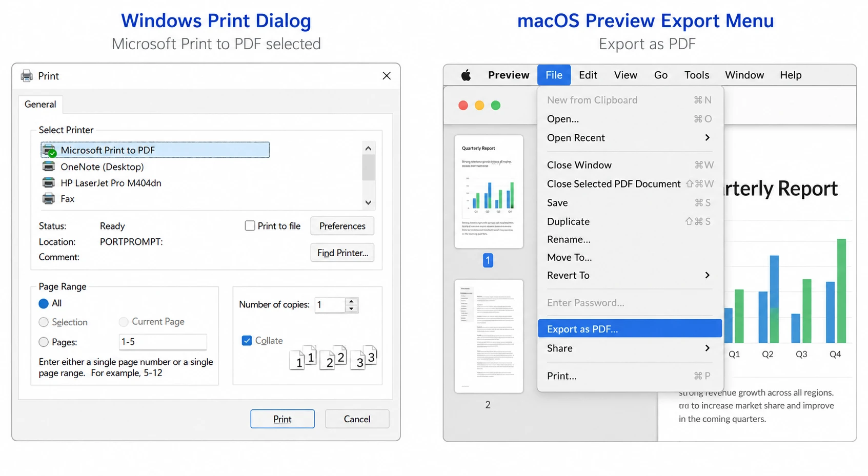This screenshot has width=868, height=476.
Task: Select page 2 thumbnail in Preview sidebar
Action: tap(489, 336)
